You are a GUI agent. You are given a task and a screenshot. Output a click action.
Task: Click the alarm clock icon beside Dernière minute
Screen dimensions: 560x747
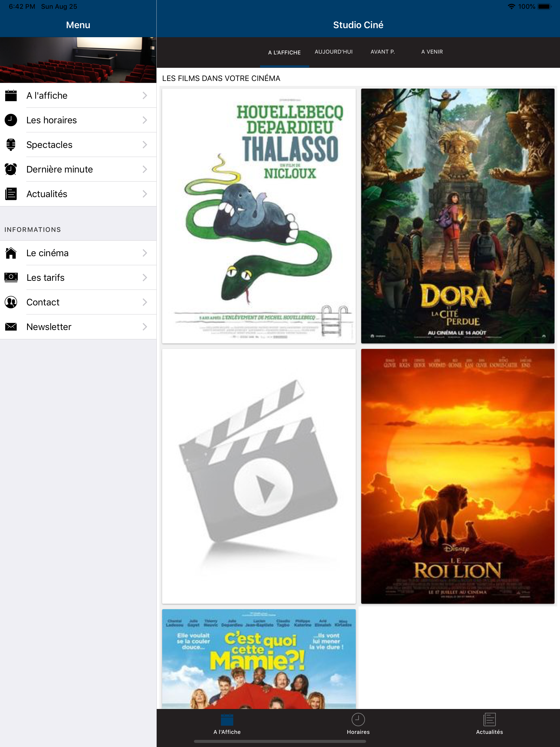11,169
